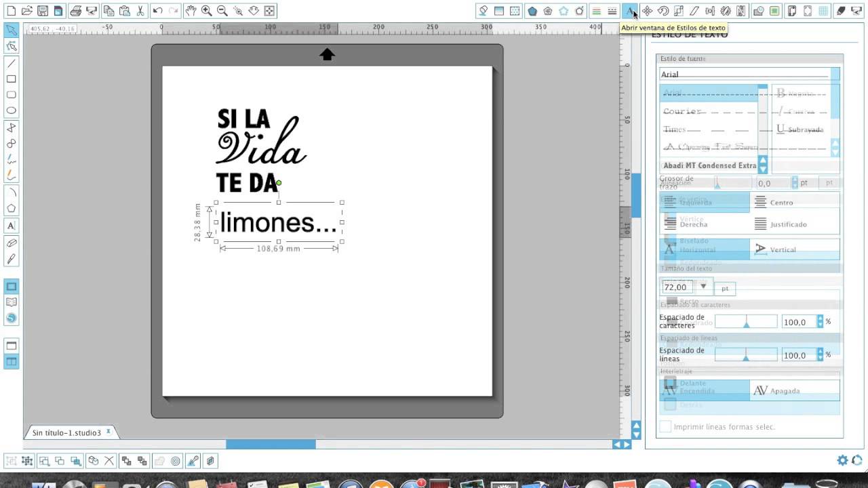Image resolution: width=868 pixels, height=488 pixels.
Task: Click the undo arrow icon
Action: click(x=157, y=11)
